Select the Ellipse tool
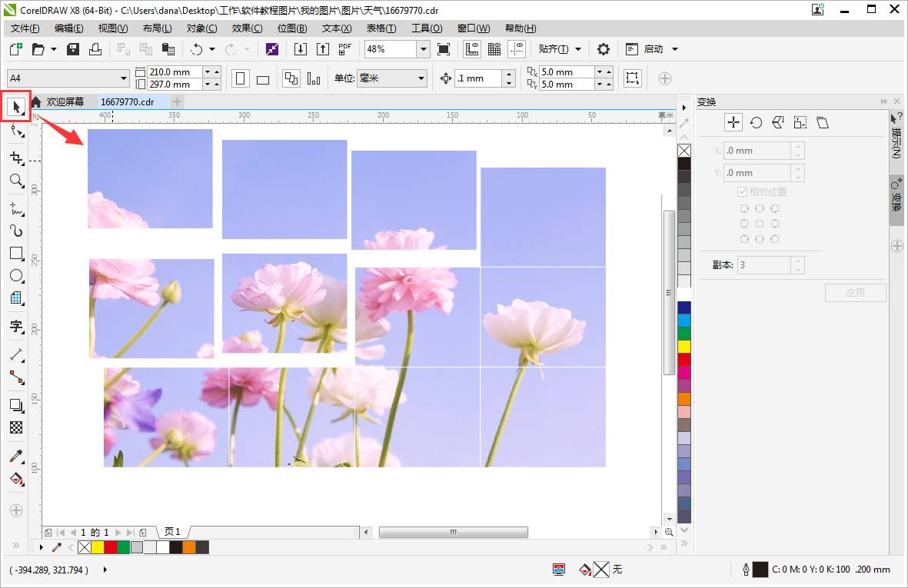 16,275
